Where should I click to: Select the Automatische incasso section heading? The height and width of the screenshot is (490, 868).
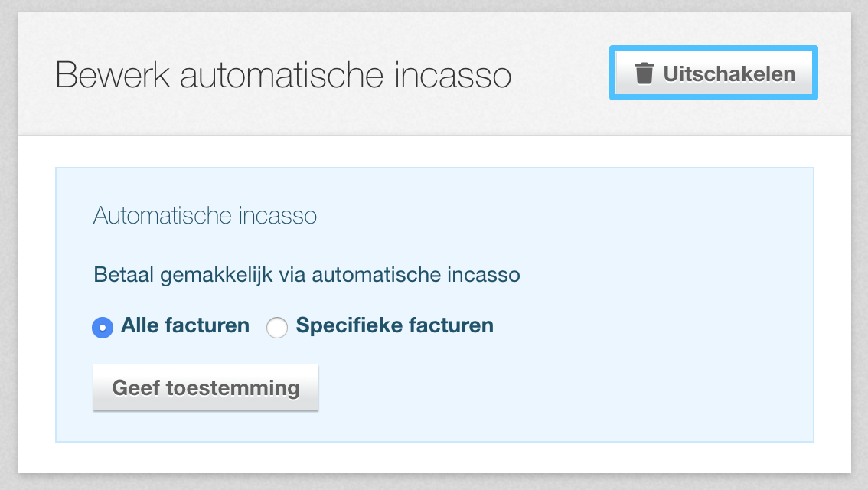coord(205,216)
